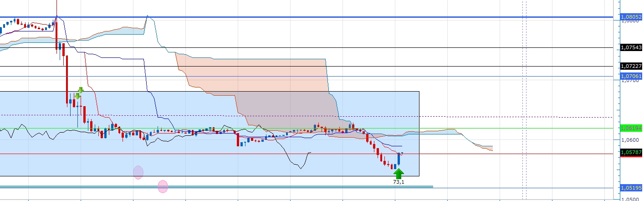644x201 pixels.
Task: Select the 73,1 text under the arrow
Action: click(x=399, y=181)
